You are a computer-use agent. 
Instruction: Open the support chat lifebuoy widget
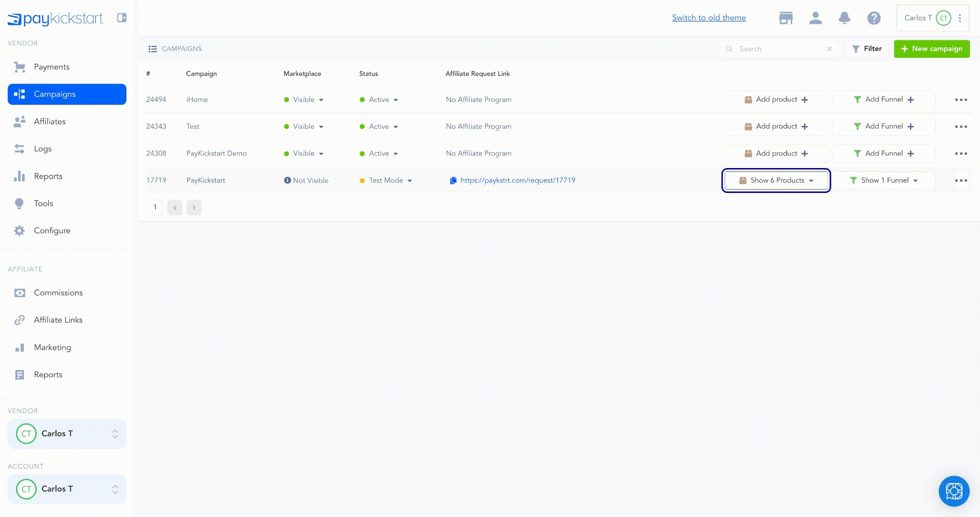(x=954, y=491)
